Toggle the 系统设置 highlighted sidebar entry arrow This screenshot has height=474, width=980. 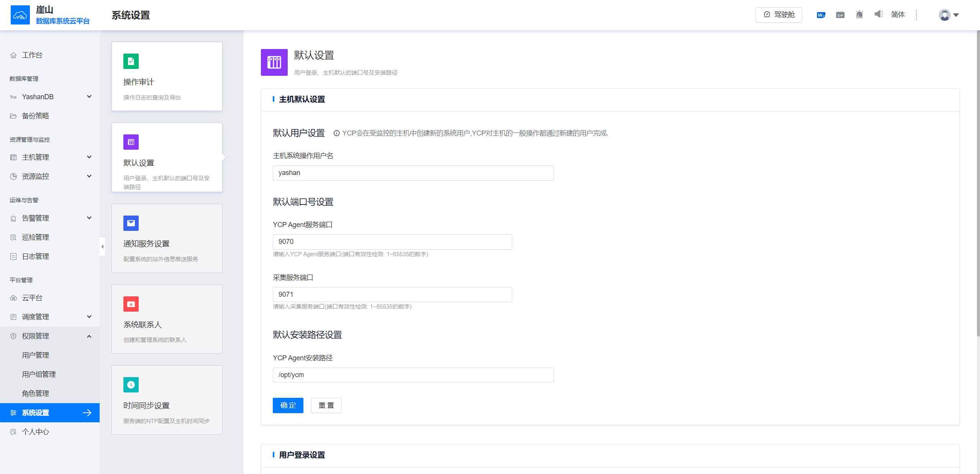87,413
